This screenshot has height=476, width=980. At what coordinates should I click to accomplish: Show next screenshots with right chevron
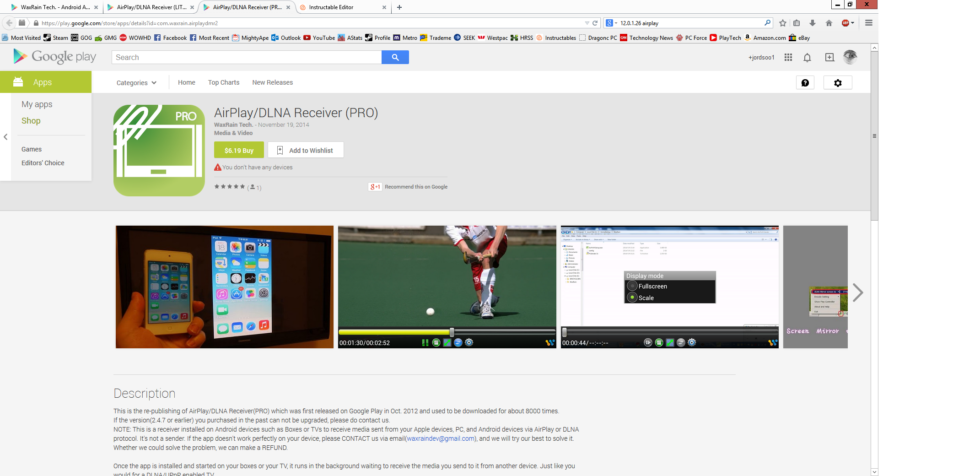pos(858,292)
